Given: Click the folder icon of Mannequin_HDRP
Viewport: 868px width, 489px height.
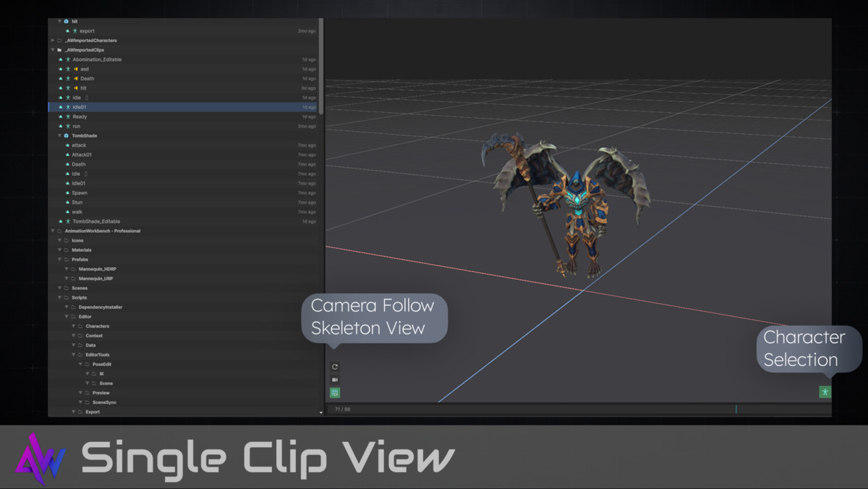Looking at the screenshot, I should [73, 269].
